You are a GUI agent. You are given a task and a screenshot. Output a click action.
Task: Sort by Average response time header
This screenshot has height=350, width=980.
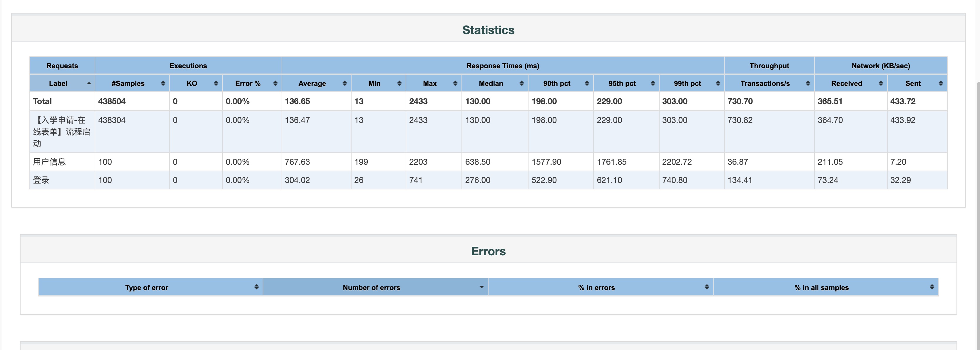316,84
